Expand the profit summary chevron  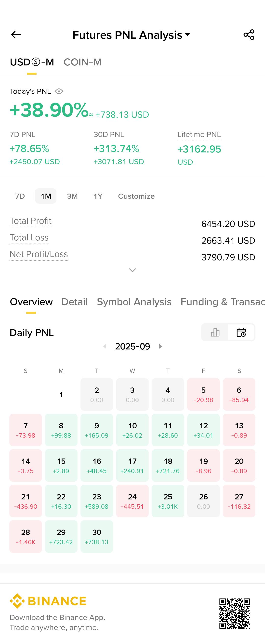[x=132, y=270]
